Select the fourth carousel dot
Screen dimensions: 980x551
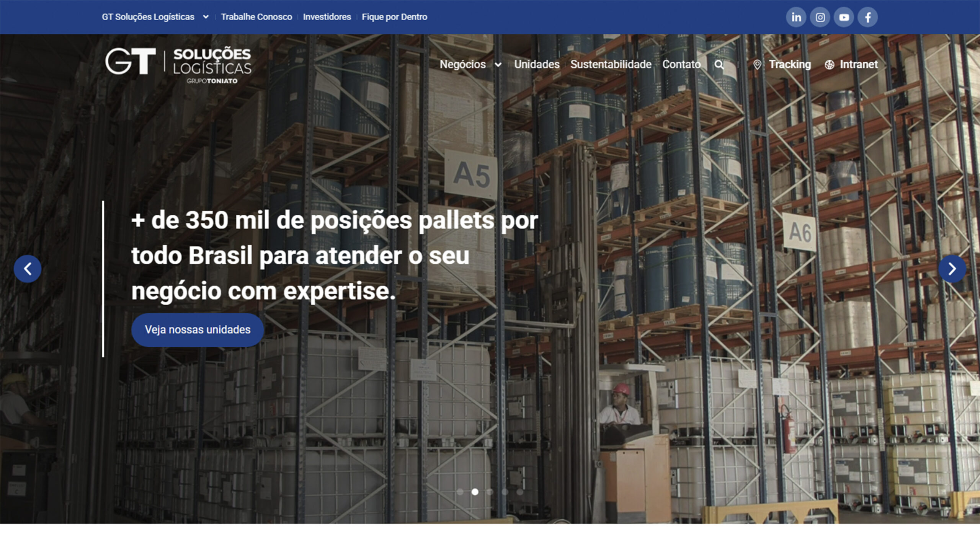(x=505, y=492)
